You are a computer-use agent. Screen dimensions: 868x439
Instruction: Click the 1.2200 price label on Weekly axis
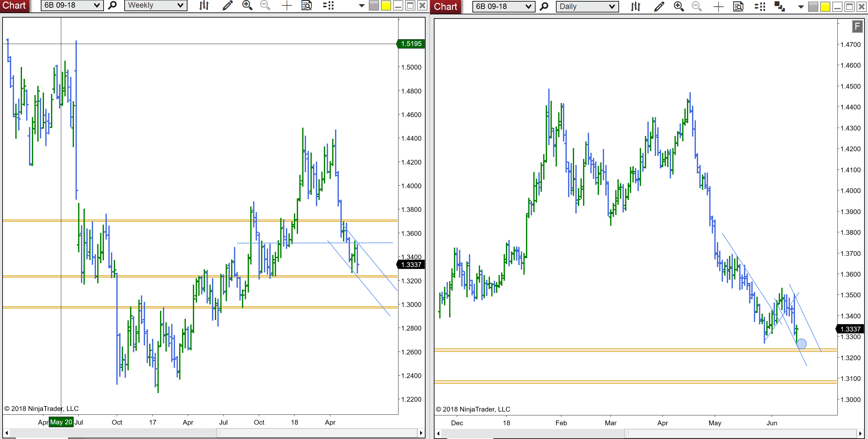pos(411,399)
